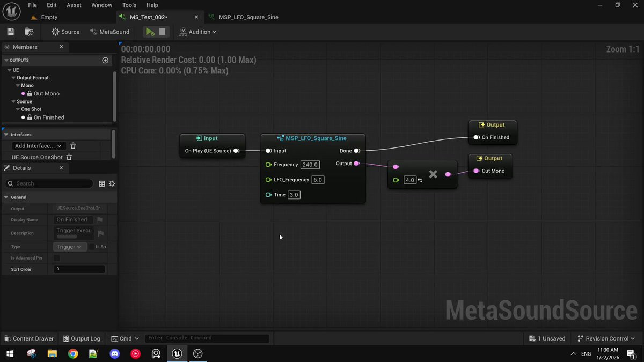The height and width of the screenshot is (362, 644).
Task: Edit the LFO_Frequency value 6.0
Action: 318,180
